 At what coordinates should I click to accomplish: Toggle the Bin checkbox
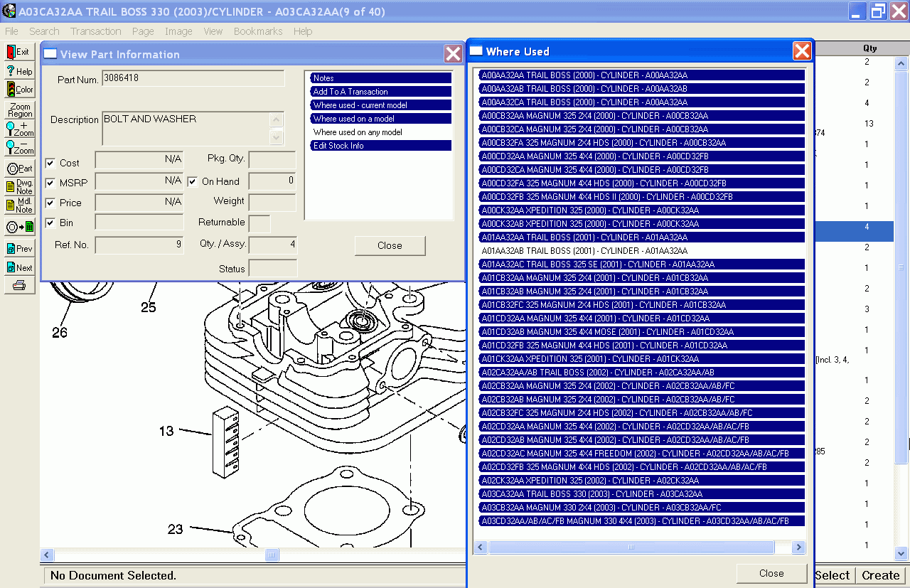(50, 223)
